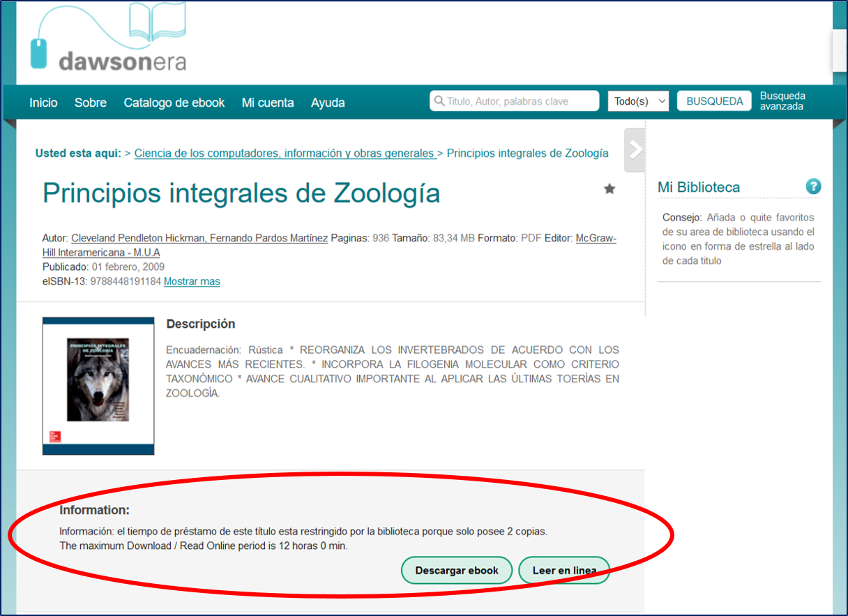
Task: Open author Cleveland Pendleton Hickman link
Action: 137,239
